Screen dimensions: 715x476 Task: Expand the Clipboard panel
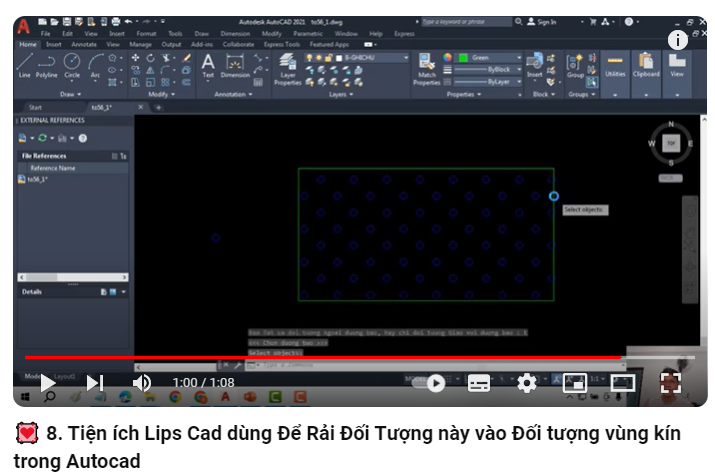point(646,95)
